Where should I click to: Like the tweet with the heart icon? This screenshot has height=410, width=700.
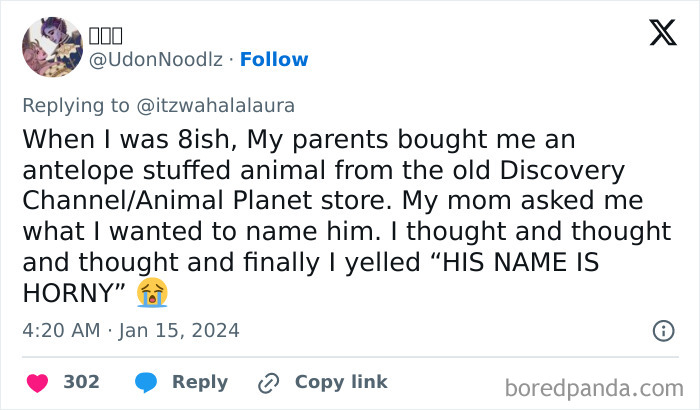(36, 382)
